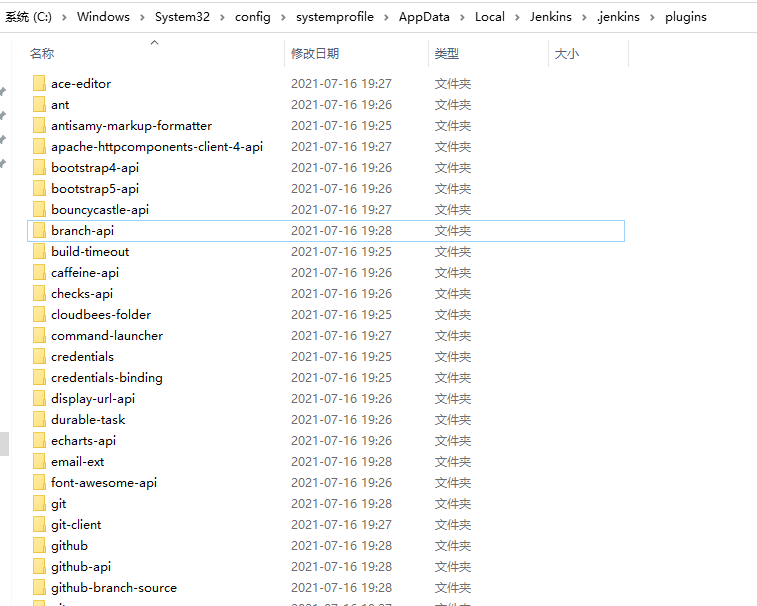Navigate to Local in breadcrumb path
This screenshot has width=757, height=606.
pyautogui.click(x=490, y=17)
